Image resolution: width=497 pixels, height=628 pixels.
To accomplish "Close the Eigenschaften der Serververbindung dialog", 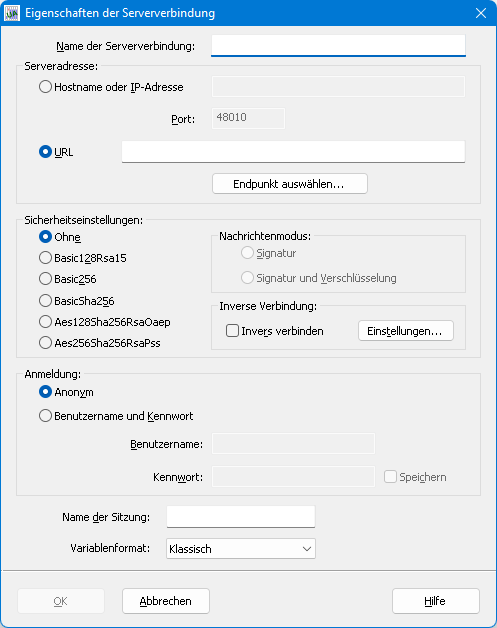I will coord(481,13).
